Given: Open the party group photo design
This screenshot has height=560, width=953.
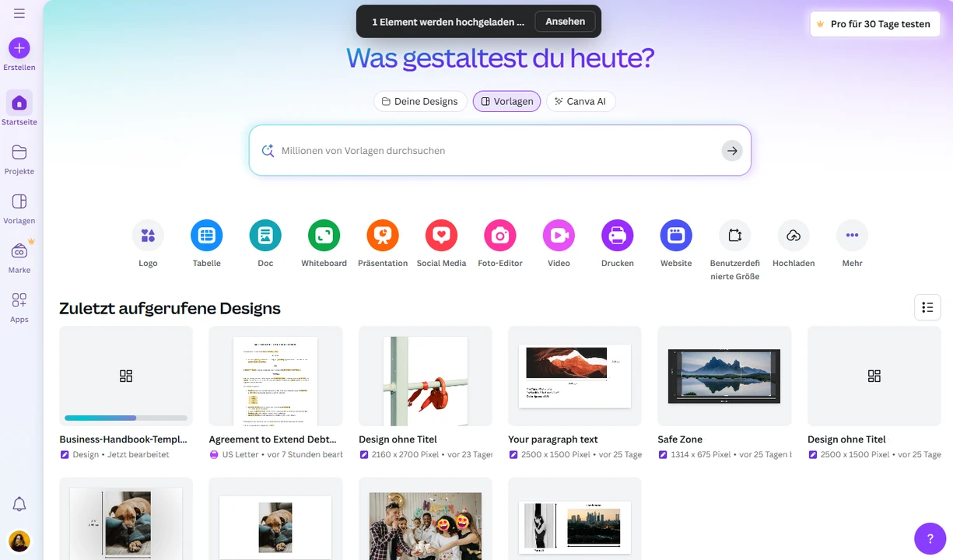Looking at the screenshot, I should pos(426,519).
